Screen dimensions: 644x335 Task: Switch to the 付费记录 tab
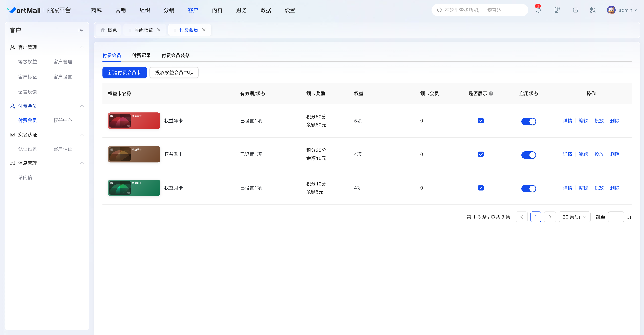click(x=141, y=55)
